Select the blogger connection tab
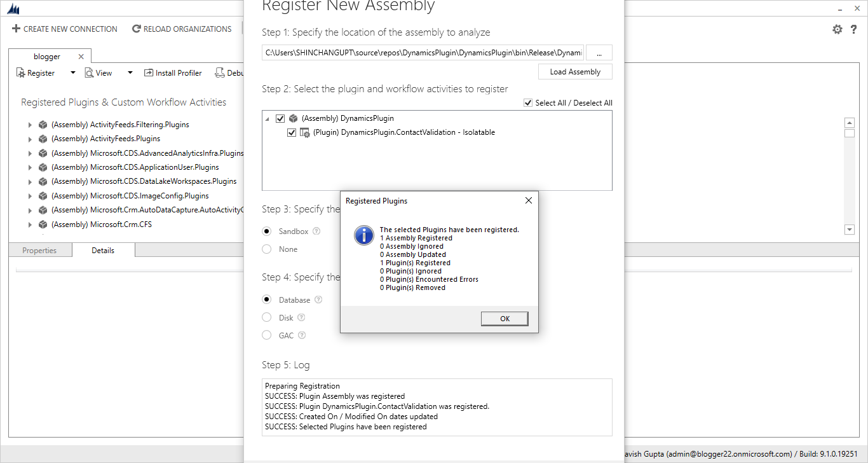 click(46, 56)
